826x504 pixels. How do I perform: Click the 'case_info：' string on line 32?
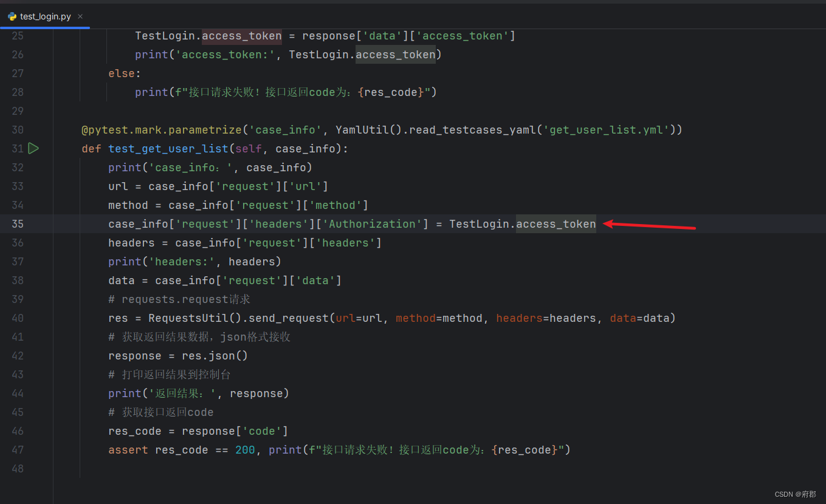tap(191, 168)
